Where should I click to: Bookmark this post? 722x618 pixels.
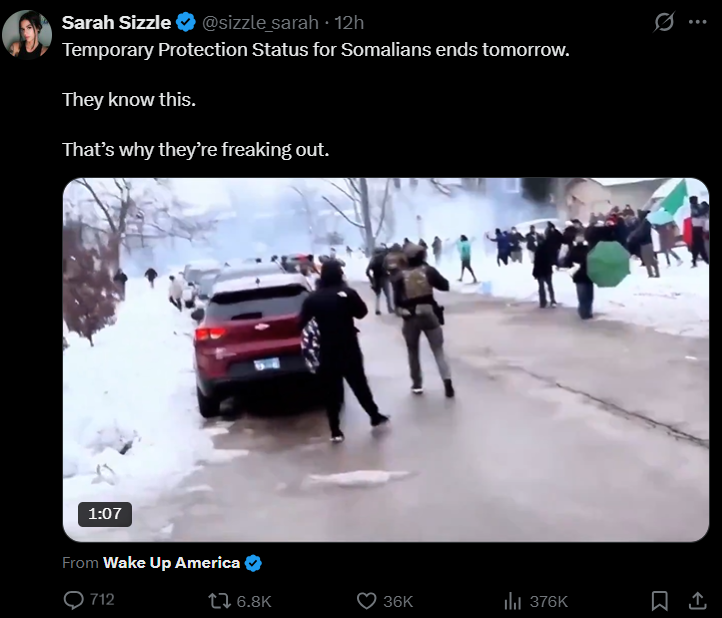tap(659, 601)
